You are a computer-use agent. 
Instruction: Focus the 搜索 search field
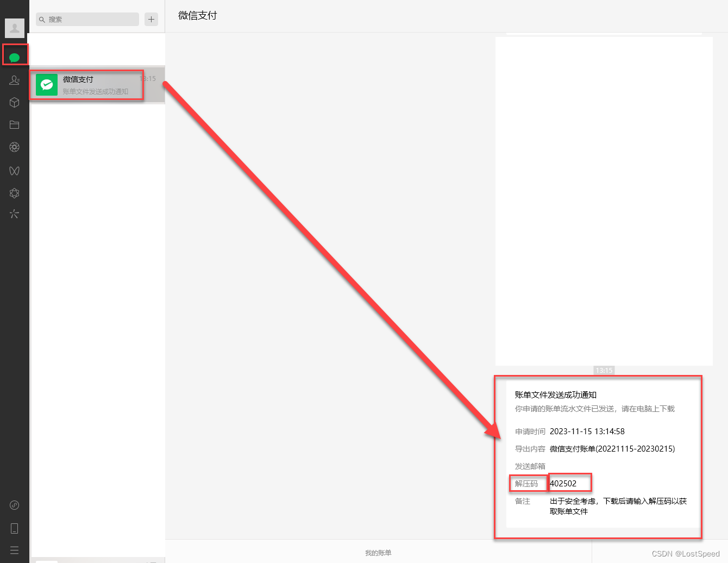[x=87, y=19]
